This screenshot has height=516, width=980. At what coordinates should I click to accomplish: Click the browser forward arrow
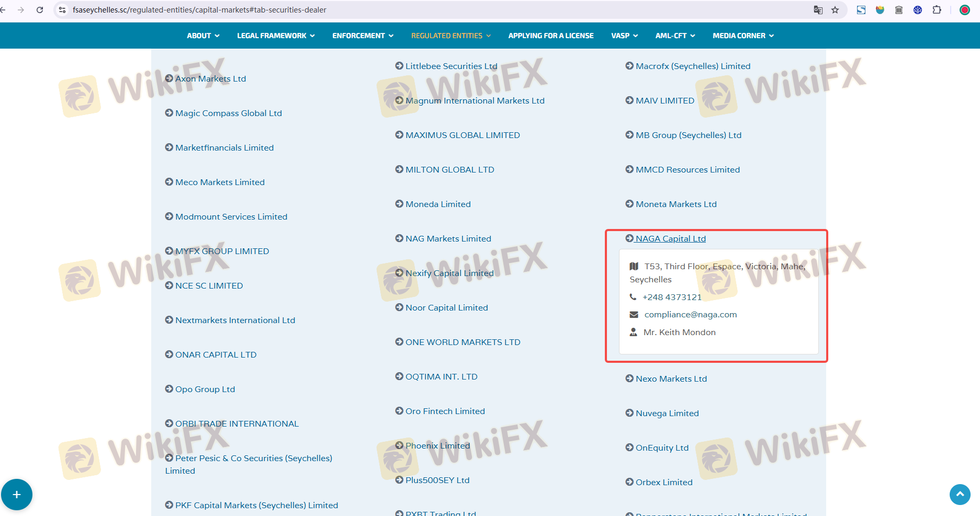(x=21, y=10)
